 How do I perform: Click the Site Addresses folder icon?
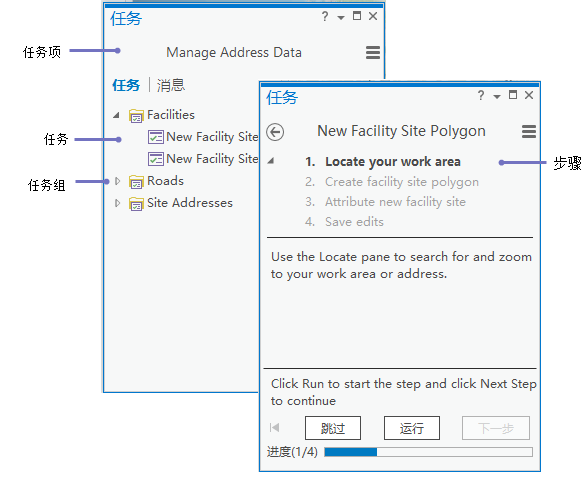136,204
